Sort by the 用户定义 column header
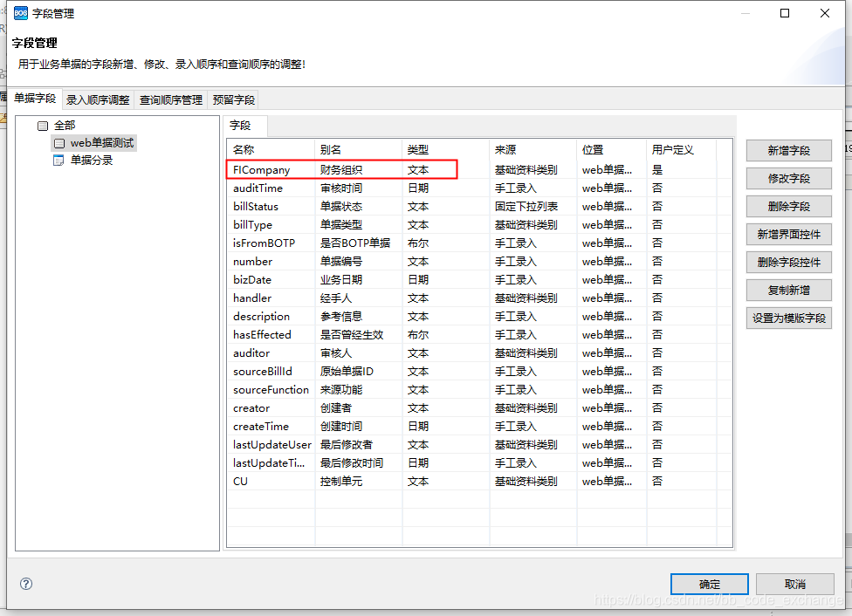The width and height of the screenshot is (852, 616). pyautogui.click(x=682, y=149)
